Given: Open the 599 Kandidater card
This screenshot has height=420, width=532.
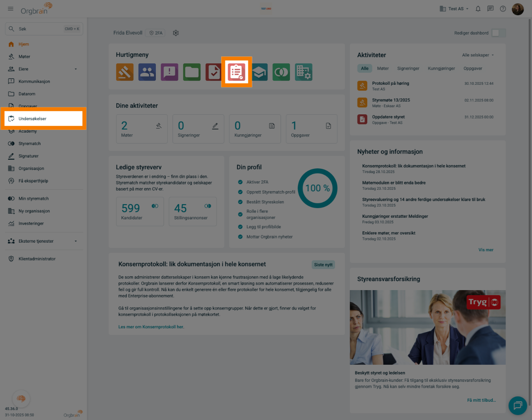Looking at the screenshot, I should 140,212.
